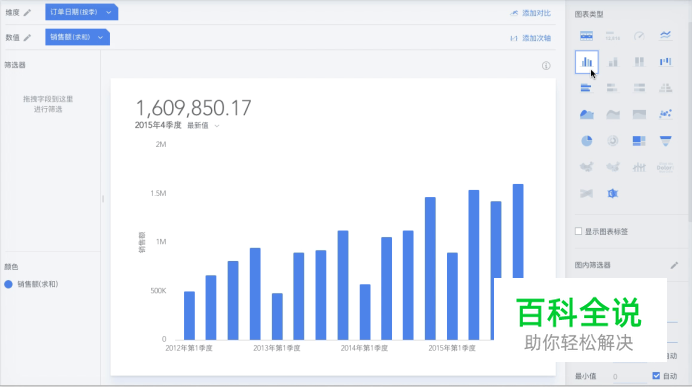Select the Sankey flow chart icon

coord(586,193)
